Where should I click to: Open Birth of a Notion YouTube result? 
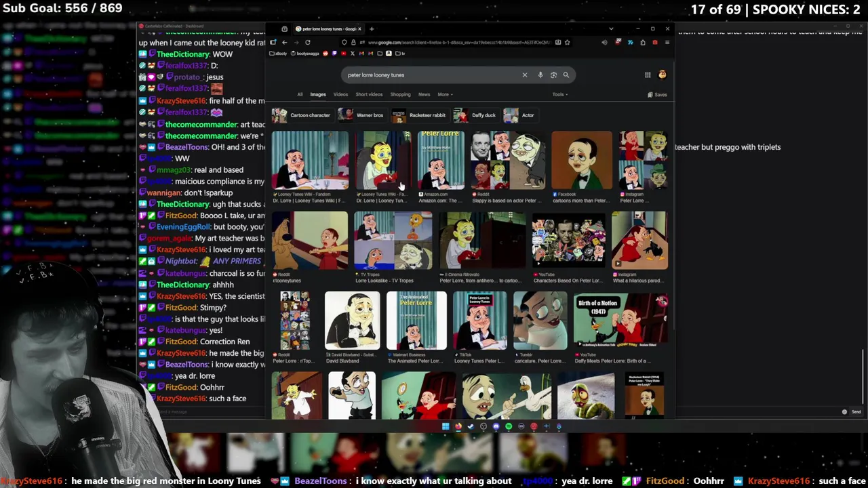click(x=620, y=321)
